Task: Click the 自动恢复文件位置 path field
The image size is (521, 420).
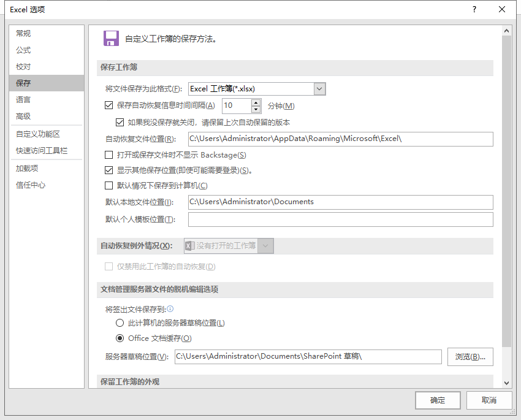Action: (x=341, y=139)
